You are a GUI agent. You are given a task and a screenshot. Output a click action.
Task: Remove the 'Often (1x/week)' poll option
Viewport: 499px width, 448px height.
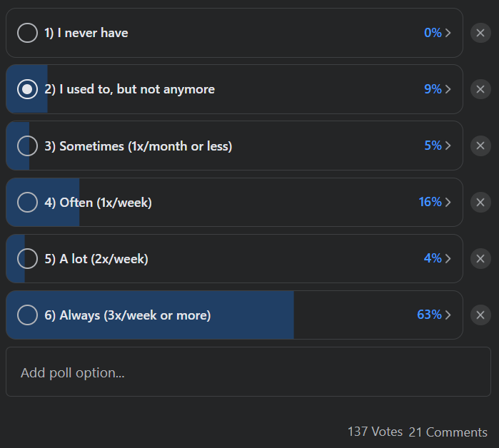point(480,202)
